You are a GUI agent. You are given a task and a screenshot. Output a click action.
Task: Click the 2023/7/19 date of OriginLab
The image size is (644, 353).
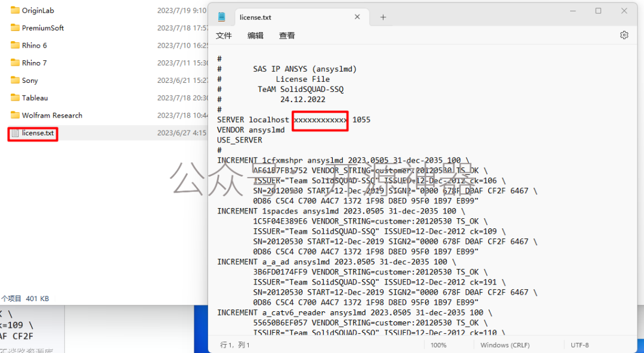pyautogui.click(x=182, y=10)
